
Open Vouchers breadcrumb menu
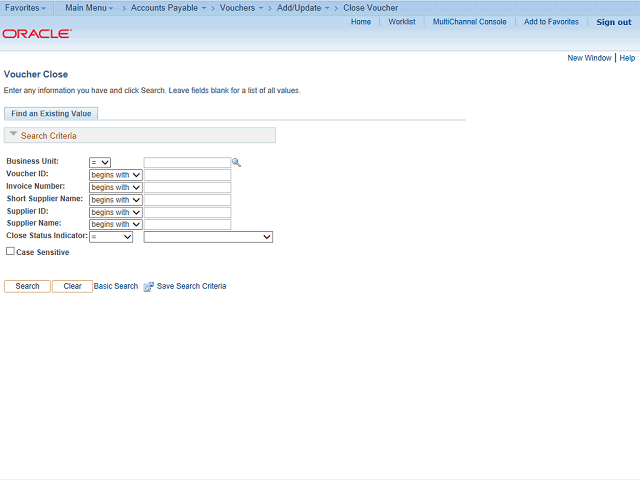pos(241,8)
